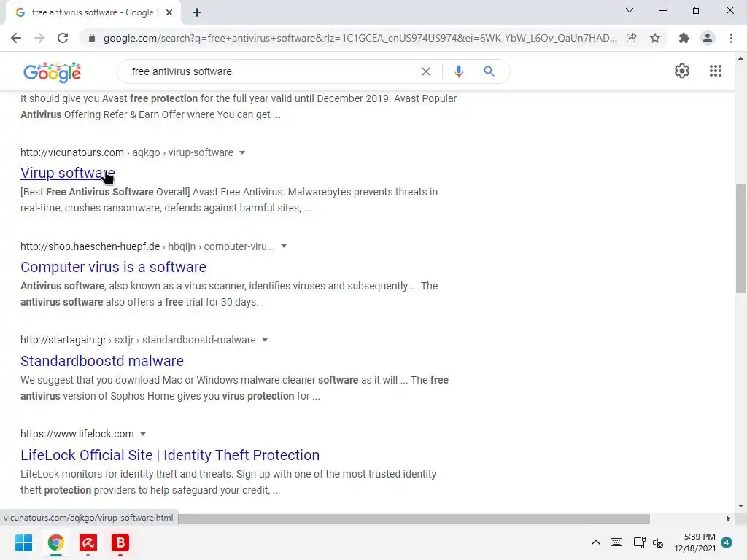747x560 pixels.
Task: Open muted volume tray icon
Action: point(659,542)
